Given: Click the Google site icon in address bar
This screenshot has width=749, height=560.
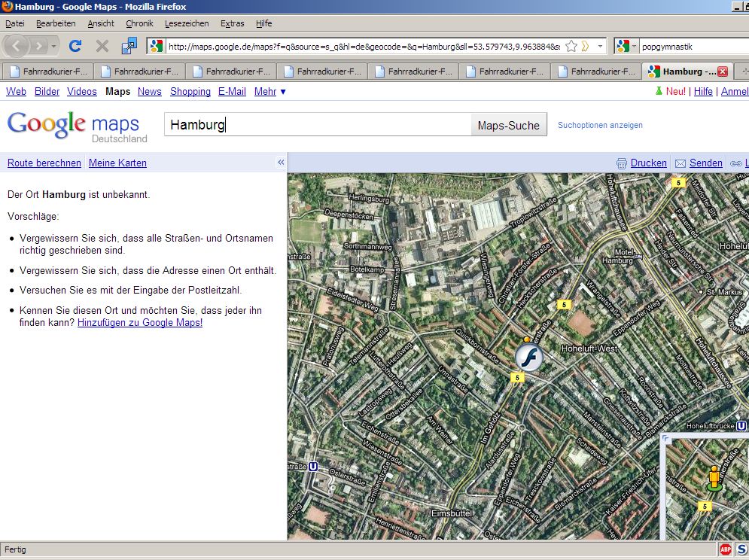Looking at the screenshot, I should pos(157,46).
